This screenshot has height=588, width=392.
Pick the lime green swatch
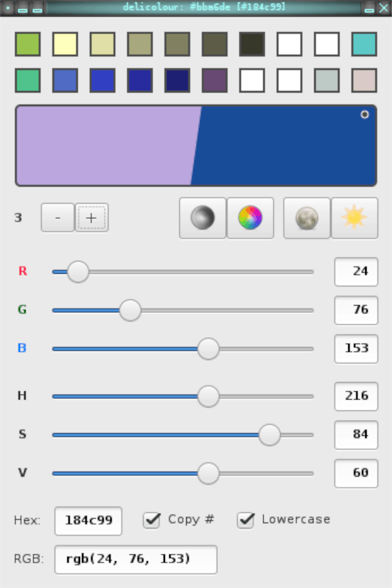[28, 44]
